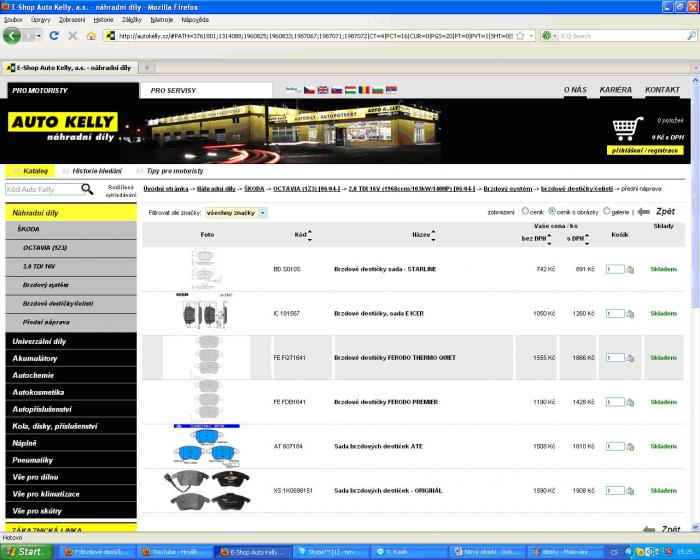Click the shopping cart icon in header
The width and height of the screenshot is (700, 560).
point(627,130)
